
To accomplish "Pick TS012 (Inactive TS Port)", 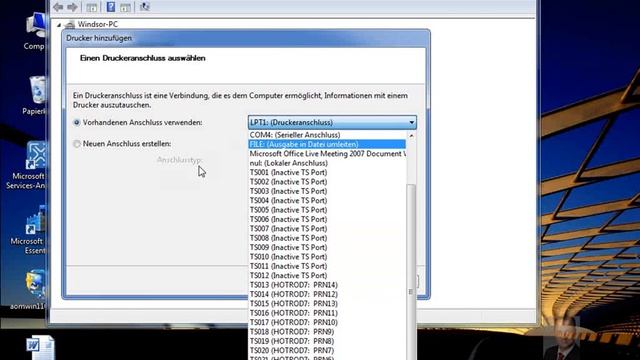I will point(327,276).
